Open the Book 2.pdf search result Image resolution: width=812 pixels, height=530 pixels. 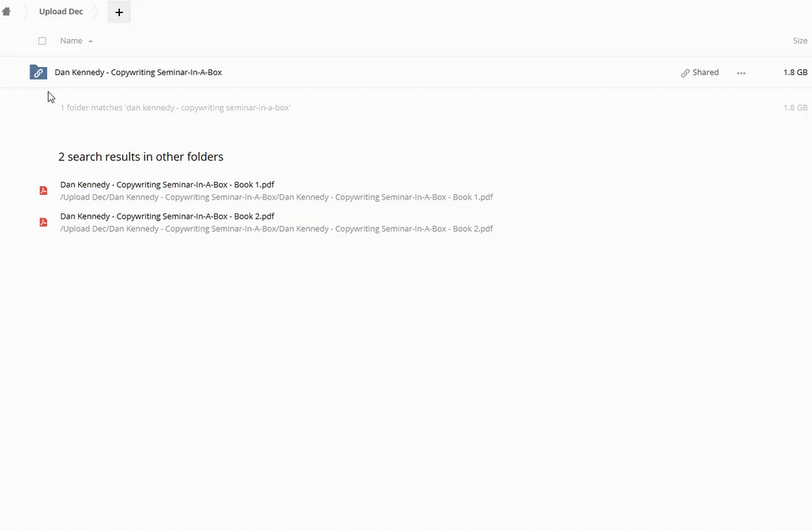point(167,216)
